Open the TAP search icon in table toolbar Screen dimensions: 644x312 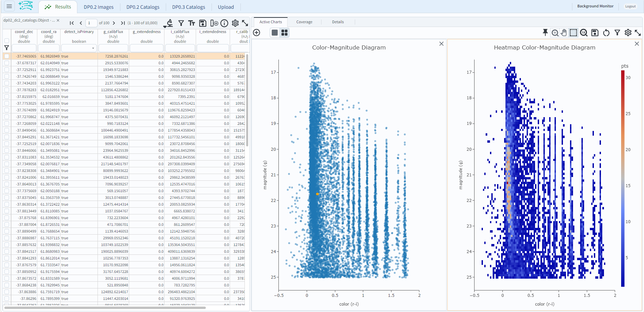tap(169, 23)
